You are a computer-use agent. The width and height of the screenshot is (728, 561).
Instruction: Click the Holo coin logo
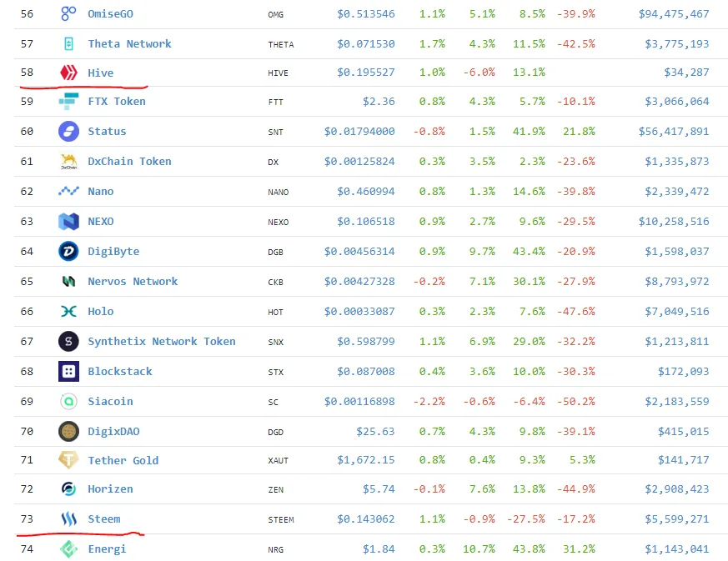(x=68, y=312)
